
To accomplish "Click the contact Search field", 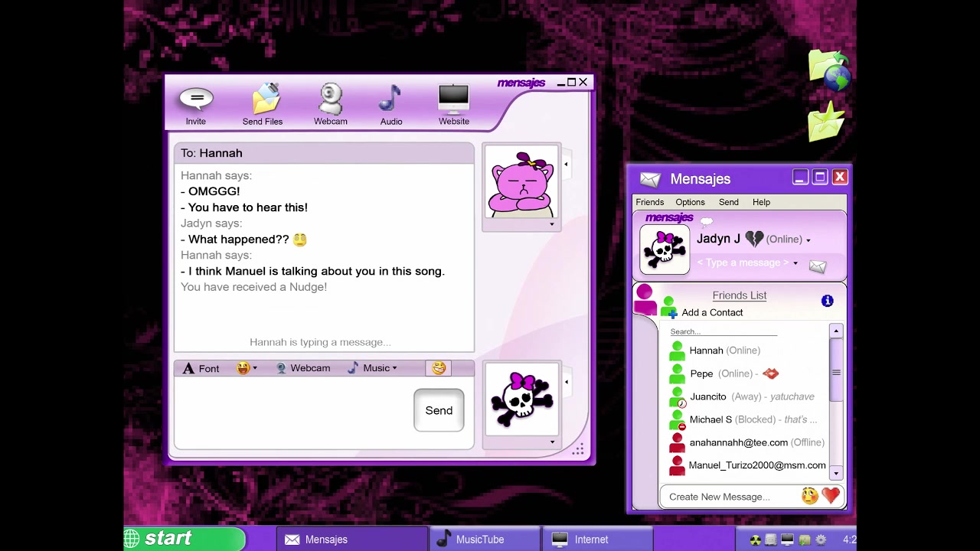I will [724, 331].
